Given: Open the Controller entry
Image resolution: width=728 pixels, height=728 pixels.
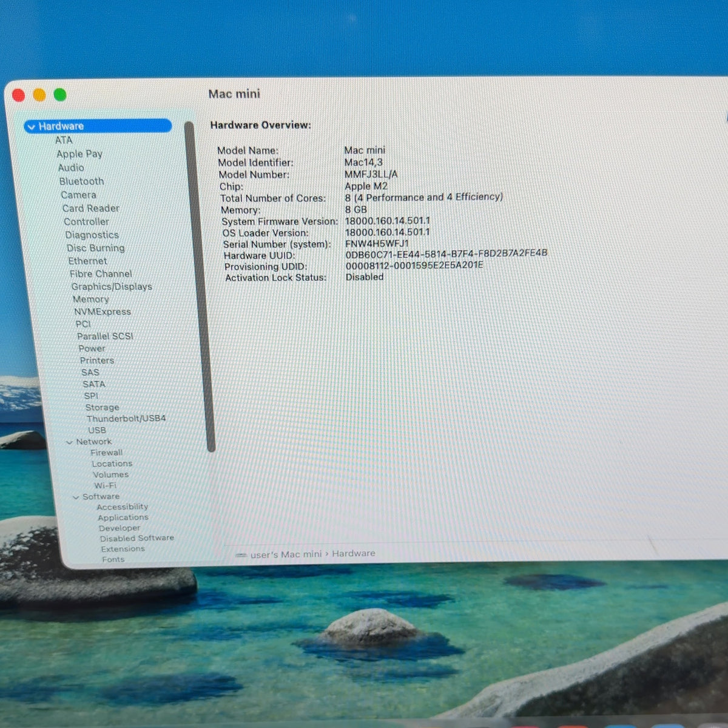Looking at the screenshot, I should 86,222.
